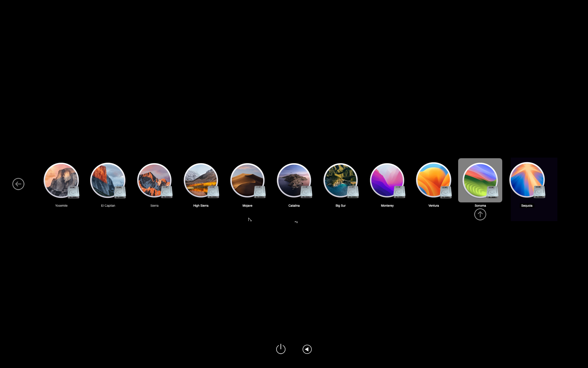The image size is (588, 368).
Task: Click the "Sequoia" label
Action: 527,206
